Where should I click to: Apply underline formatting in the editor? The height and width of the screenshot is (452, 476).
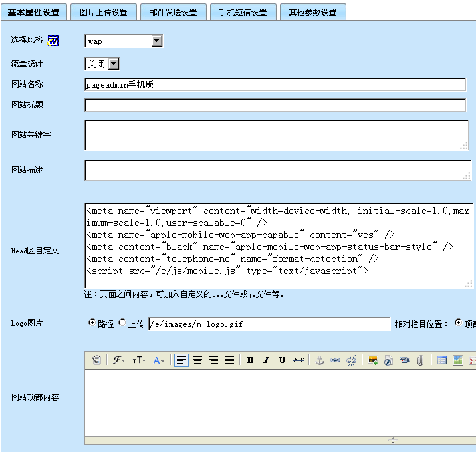(x=283, y=360)
